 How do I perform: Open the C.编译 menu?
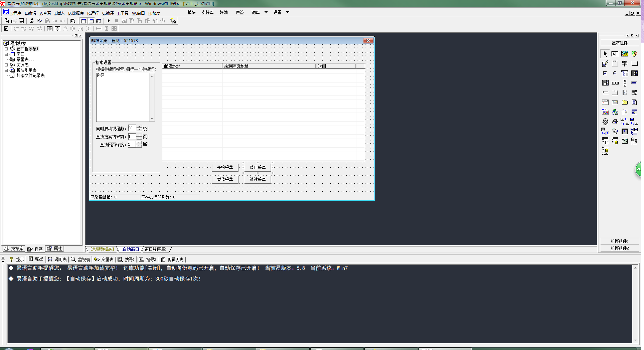point(108,13)
